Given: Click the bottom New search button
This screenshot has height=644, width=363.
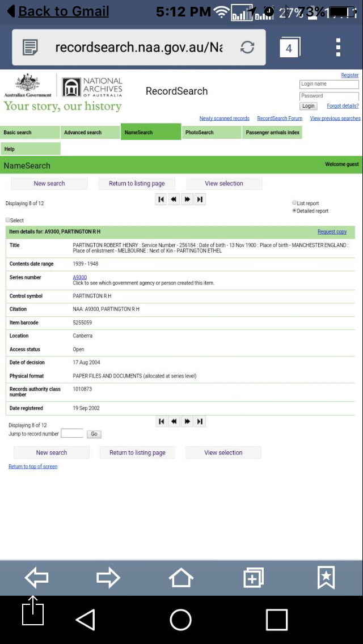Looking at the screenshot, I should pyautogui.click(x=52, y=452).
